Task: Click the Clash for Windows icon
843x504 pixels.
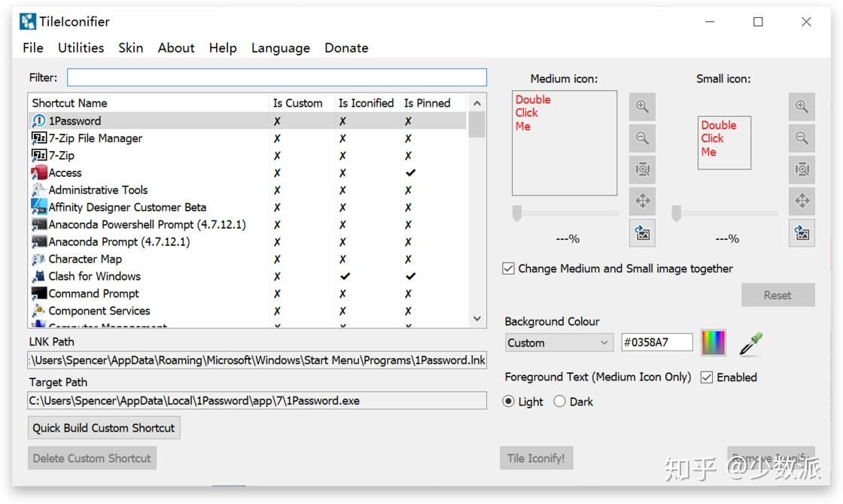Action: click(x=38, y=276)
